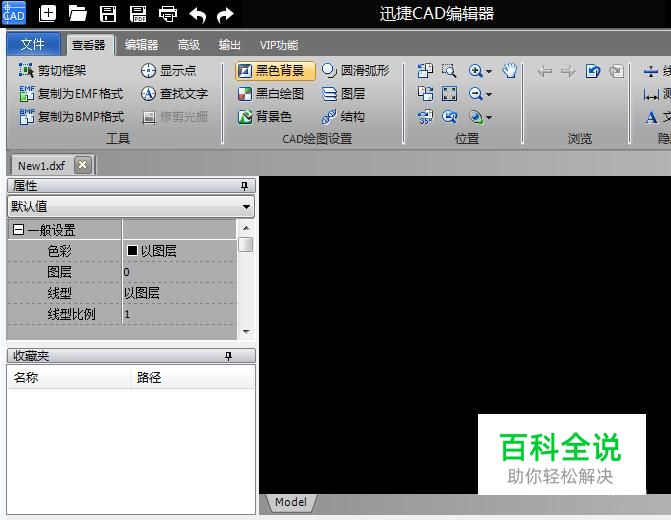This screenshot has width=671, height=520.
Task: Click the properties scrollbar up arrow
Action: [x=246, y=228]
